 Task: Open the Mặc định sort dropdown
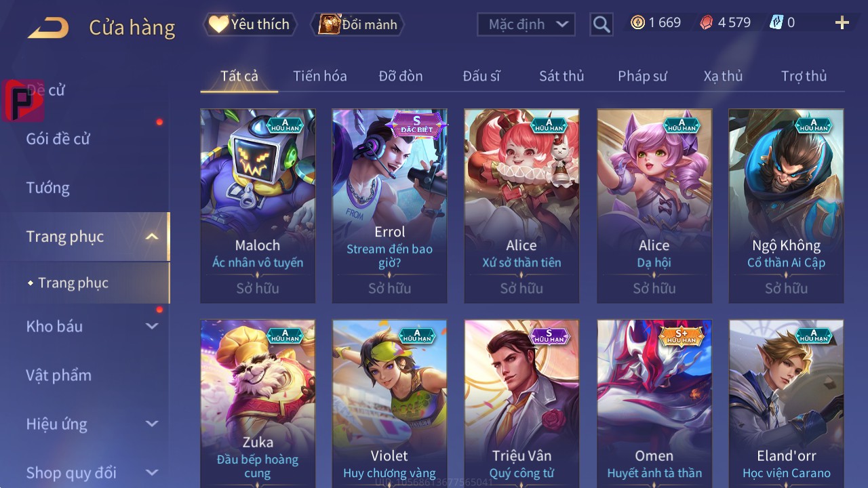526,24
